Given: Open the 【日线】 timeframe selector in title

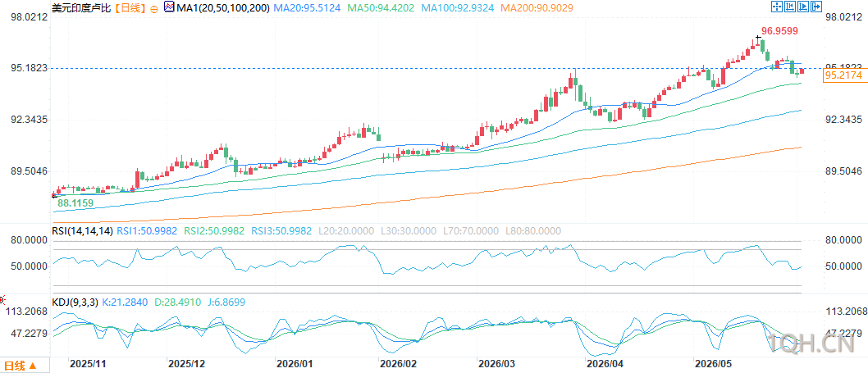Looking at the screenshot, I should 130,8.
